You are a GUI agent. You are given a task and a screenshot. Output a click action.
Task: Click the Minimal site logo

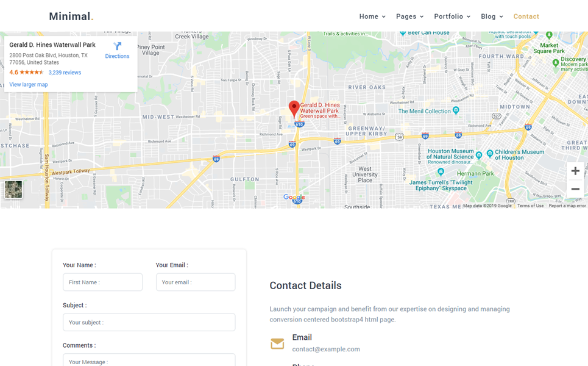[x=71, y=16]
